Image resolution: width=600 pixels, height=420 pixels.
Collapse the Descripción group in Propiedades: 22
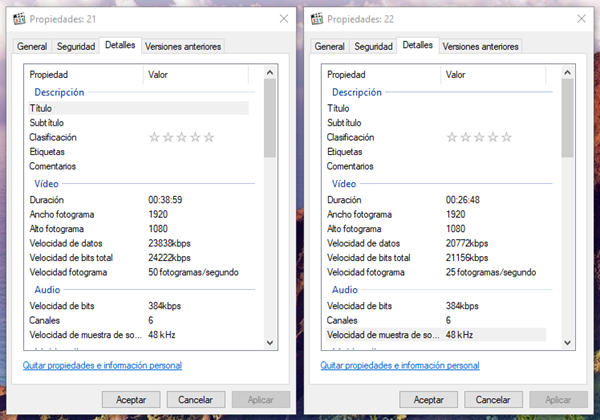pos(357,92)
